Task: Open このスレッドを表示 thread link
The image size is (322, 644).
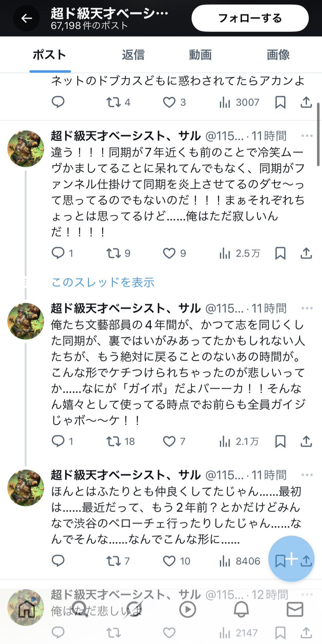Action: [103, 282]
